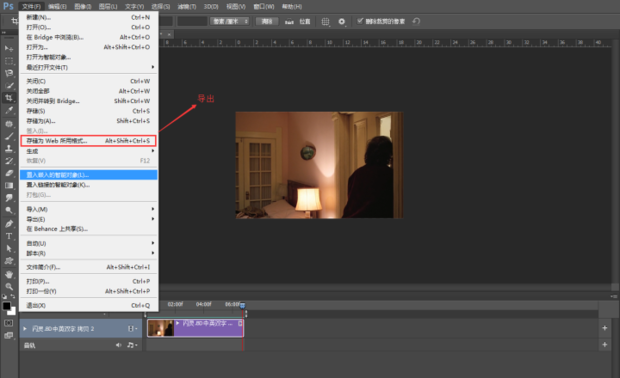Image resolution: width=620 pixels, height=378 pixels.
Task: Open the Help (H) menu
Action: click(292, 6)
